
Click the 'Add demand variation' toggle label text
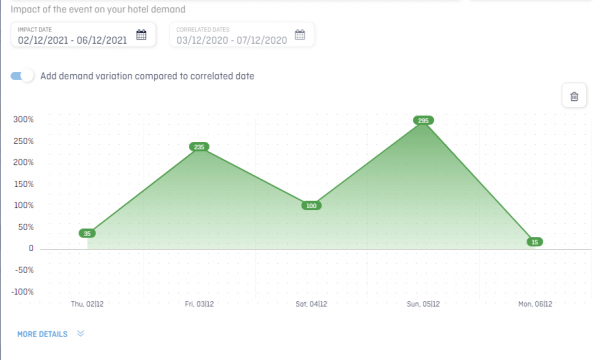pyautogui.click(x=147, y=76)
